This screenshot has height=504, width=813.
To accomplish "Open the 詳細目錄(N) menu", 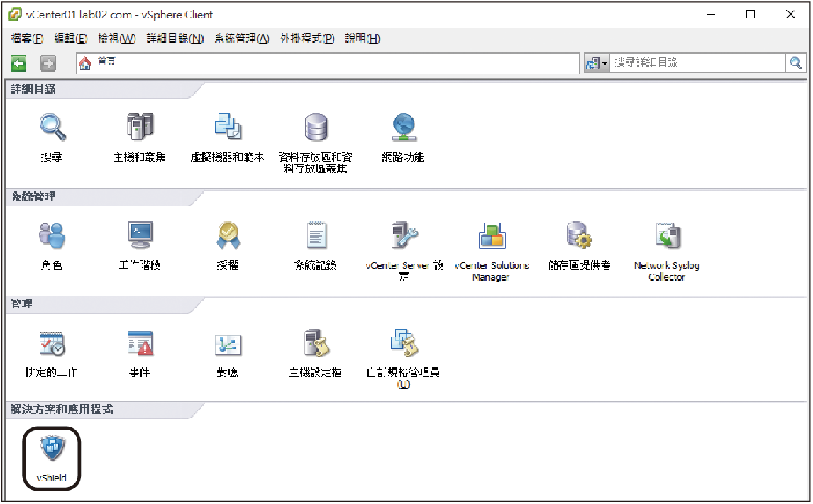I will coord(175,39).
